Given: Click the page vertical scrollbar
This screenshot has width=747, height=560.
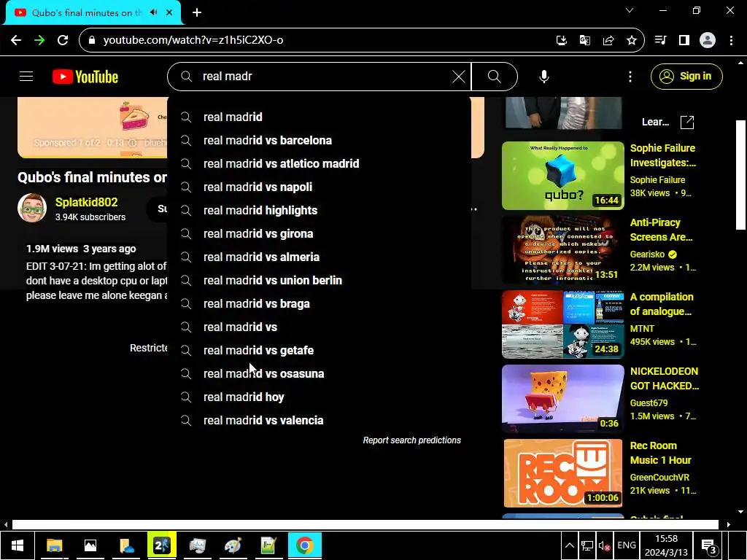Looking at the screenshot, I should 740,176.
